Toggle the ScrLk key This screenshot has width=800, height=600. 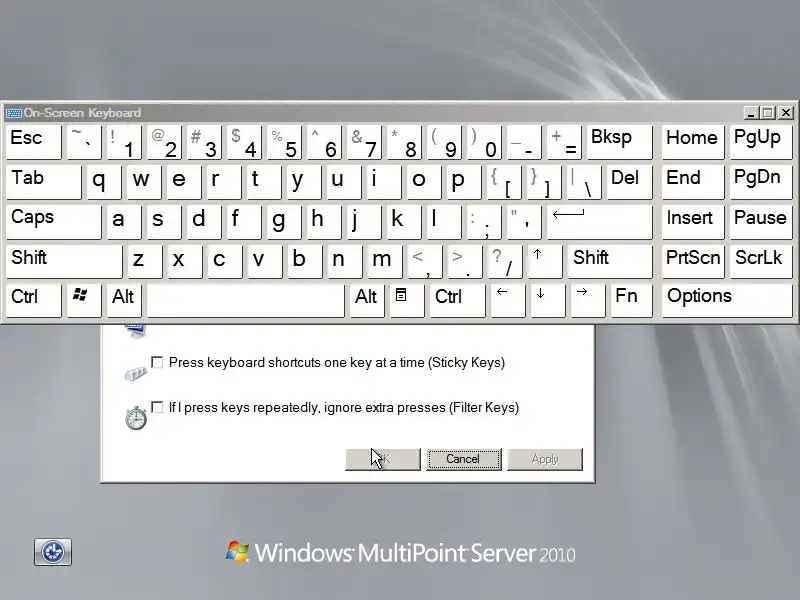click(x=761, y=262)
